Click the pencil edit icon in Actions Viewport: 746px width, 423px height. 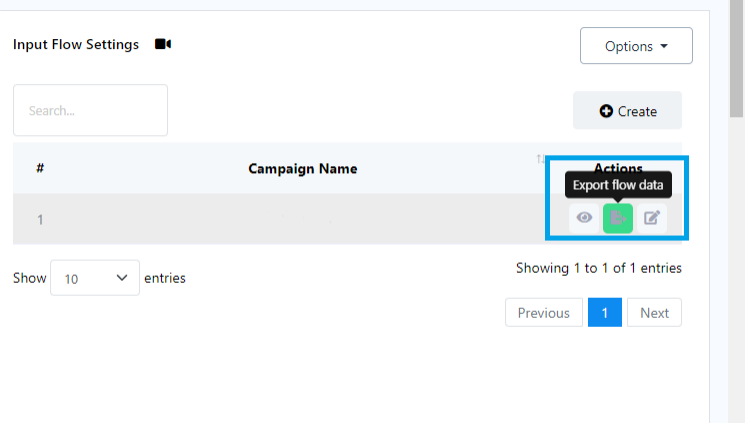pyautogui.click(x=652, y=218)
